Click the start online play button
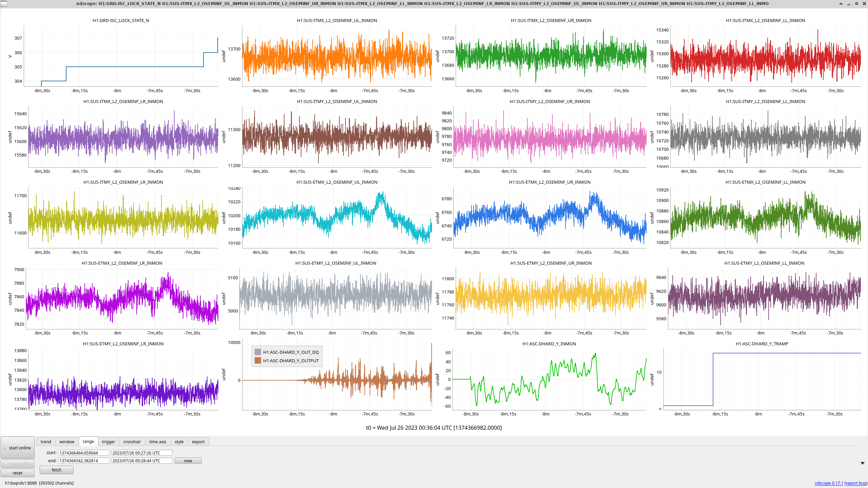The width and height of the screenshot is (868, 488). point(18,448)
